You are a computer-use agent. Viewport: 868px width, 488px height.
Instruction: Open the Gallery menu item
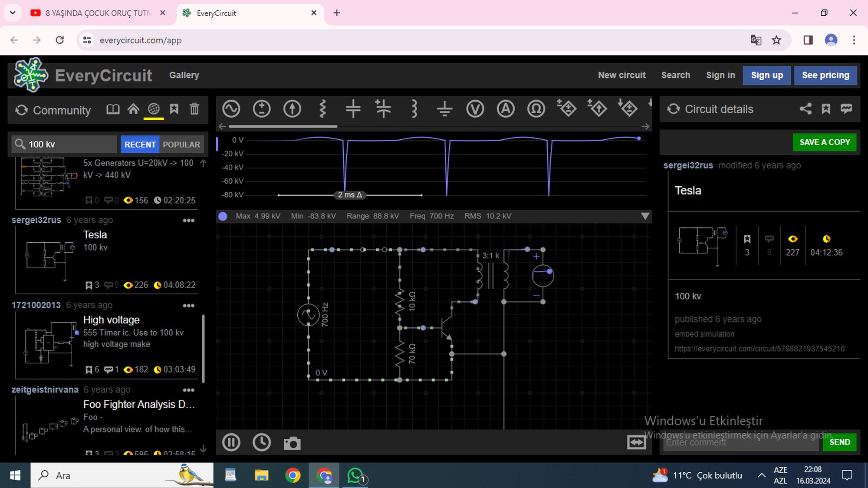(184, 75)
